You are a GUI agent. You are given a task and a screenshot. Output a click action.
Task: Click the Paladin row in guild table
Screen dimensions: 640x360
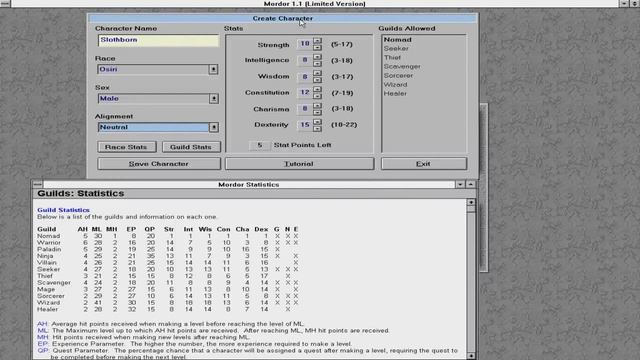click(157, 249)
